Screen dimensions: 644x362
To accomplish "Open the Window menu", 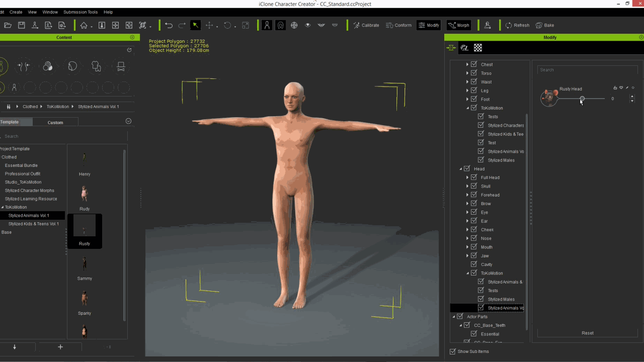I will 50,12.
